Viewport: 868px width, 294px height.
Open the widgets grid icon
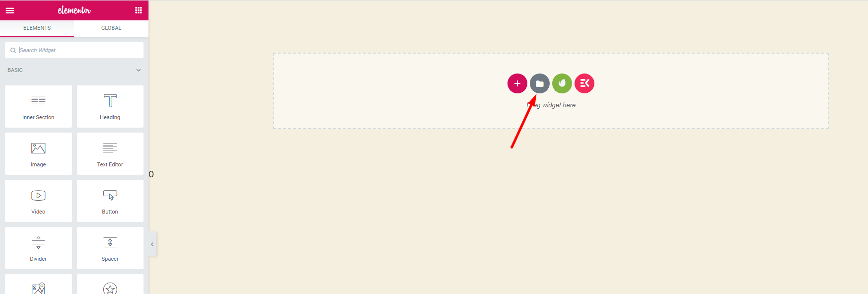pos(139,10)
